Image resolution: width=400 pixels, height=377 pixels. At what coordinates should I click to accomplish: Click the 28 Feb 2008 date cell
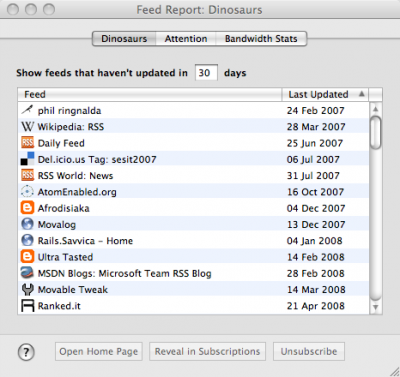click(x=315, y=273)
